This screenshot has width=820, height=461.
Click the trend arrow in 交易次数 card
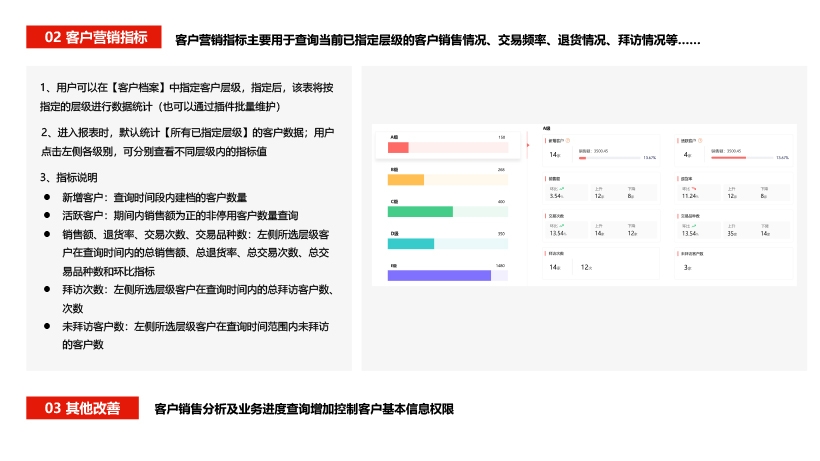pyautogui.click(x=563, y=224)
